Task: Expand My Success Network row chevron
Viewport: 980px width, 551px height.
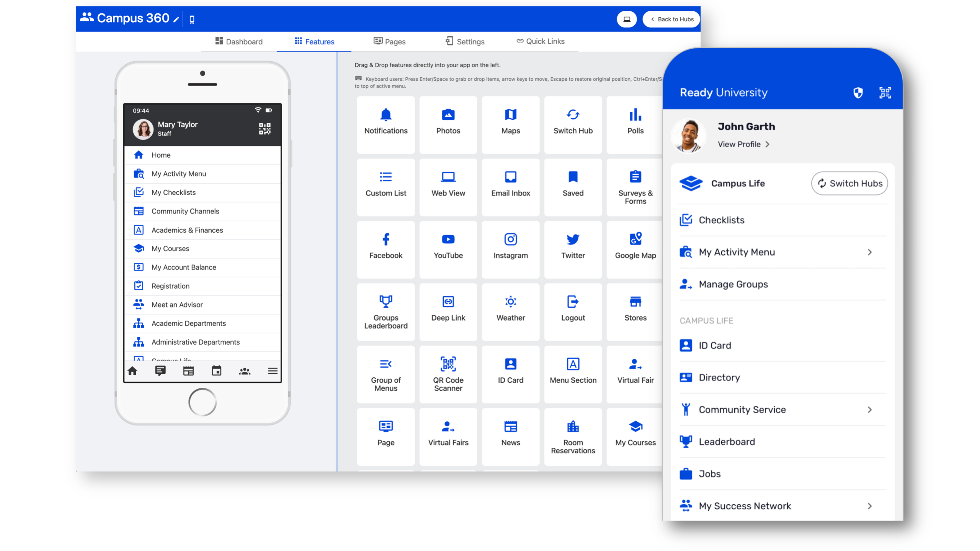Action: tap(869, 506)
